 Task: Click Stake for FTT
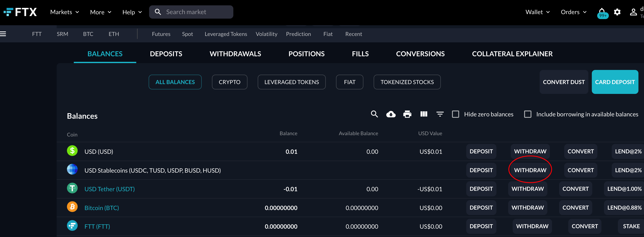pyautogui.click(x=631, y=226)
